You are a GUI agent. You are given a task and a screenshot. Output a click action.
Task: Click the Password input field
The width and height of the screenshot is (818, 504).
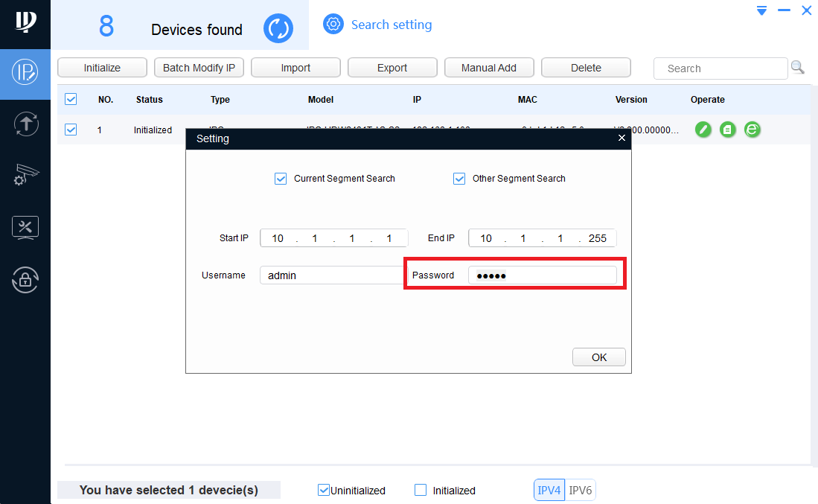542,275
